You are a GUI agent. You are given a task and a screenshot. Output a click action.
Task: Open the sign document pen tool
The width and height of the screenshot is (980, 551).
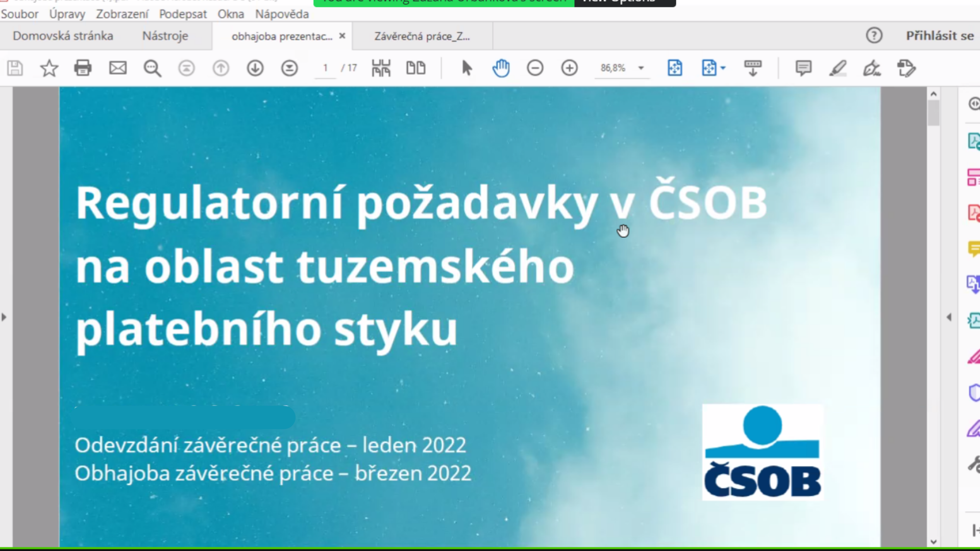tap(872, 68)
